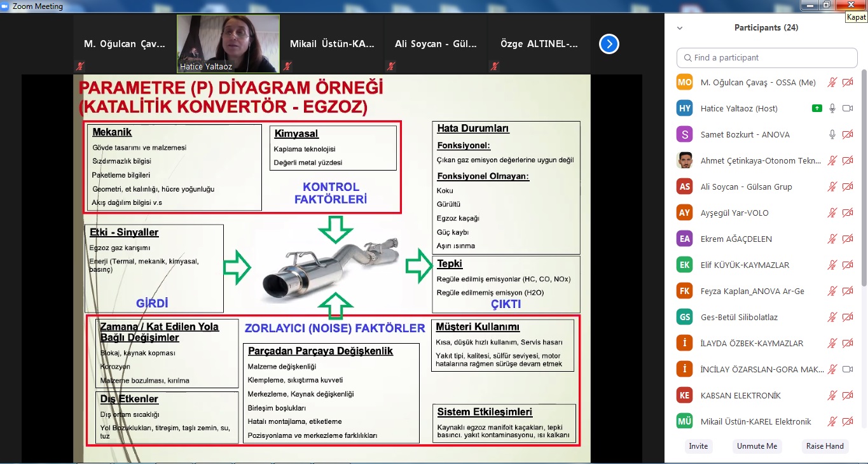Click the FK avatar of Feyza Kaplan
The image size is (868, 464).
pos(684,292)
